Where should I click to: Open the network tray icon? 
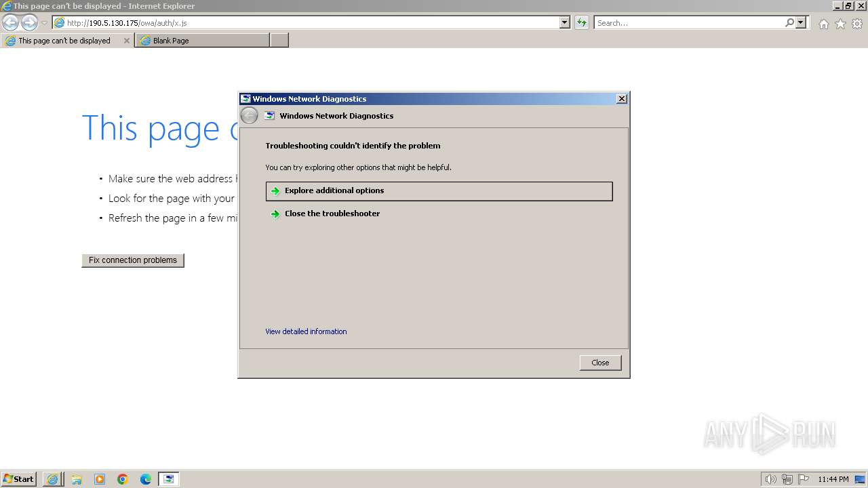tap(787, 479)
